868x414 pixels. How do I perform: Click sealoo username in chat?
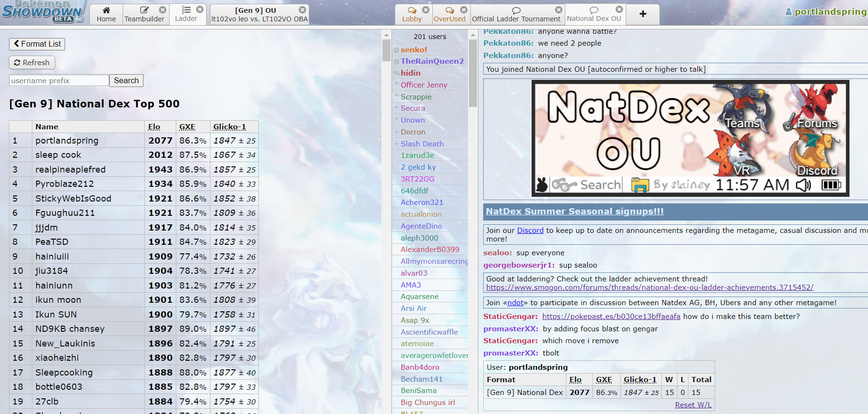[x=497, y=253]
